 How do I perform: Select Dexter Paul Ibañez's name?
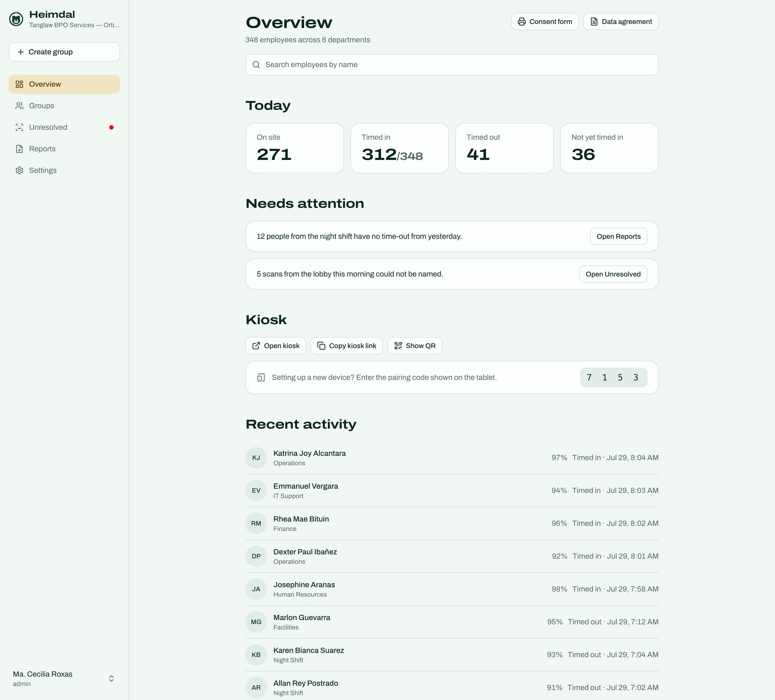tap(305, 552)
